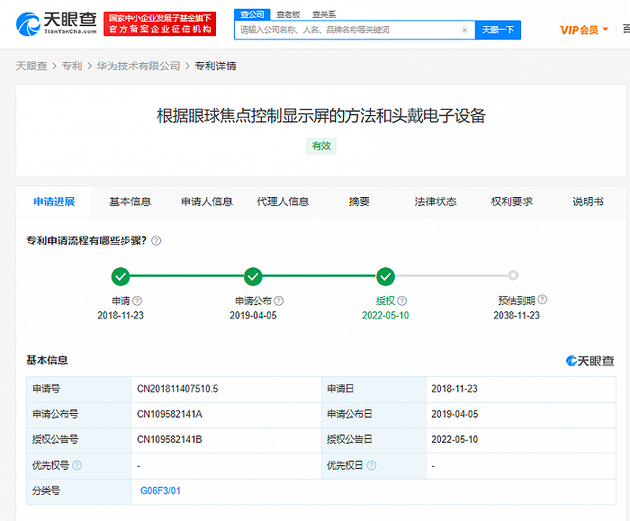
Task: Click the 基本信息 section heading
Action: pyautogui.click(x=47, y=360)
